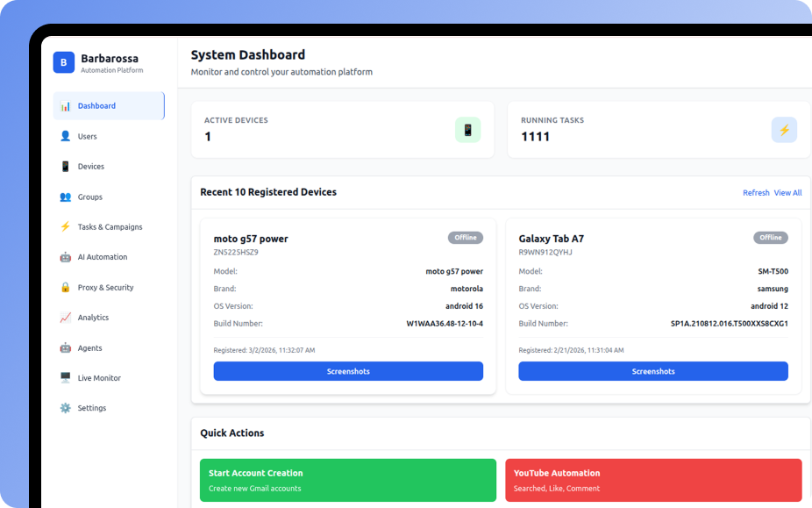Navigate to Groups
This screenshot has width=812, height=508.
109,197
